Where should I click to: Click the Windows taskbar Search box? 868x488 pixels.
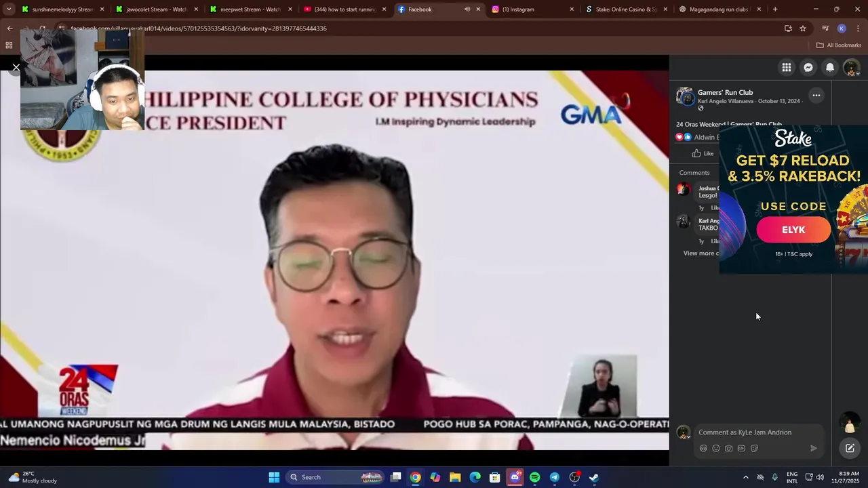tap(335, 477)
